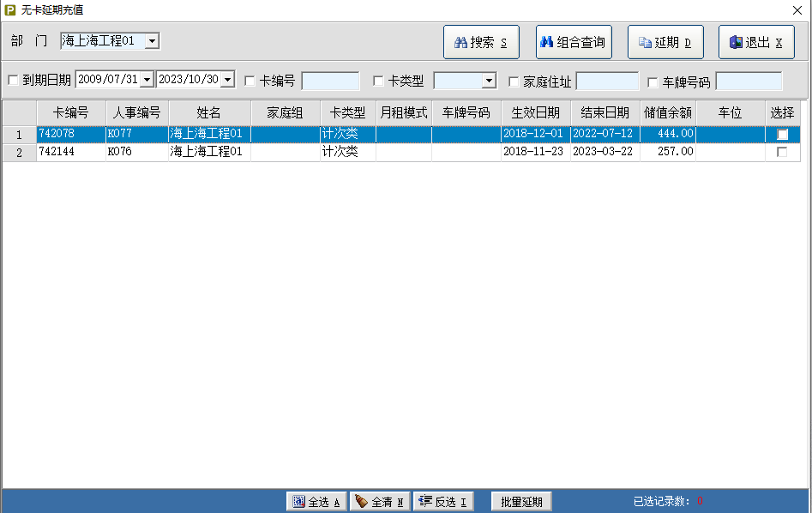Click the Exit (退出) door icon button
Viewport: 812px width, 513px height.
(756, 42)
